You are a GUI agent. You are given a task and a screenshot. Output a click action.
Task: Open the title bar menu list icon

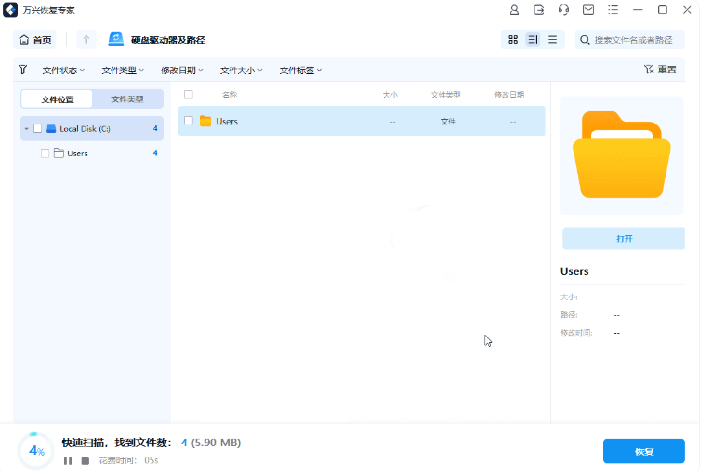pyautogui.click(x=613, y=10)
